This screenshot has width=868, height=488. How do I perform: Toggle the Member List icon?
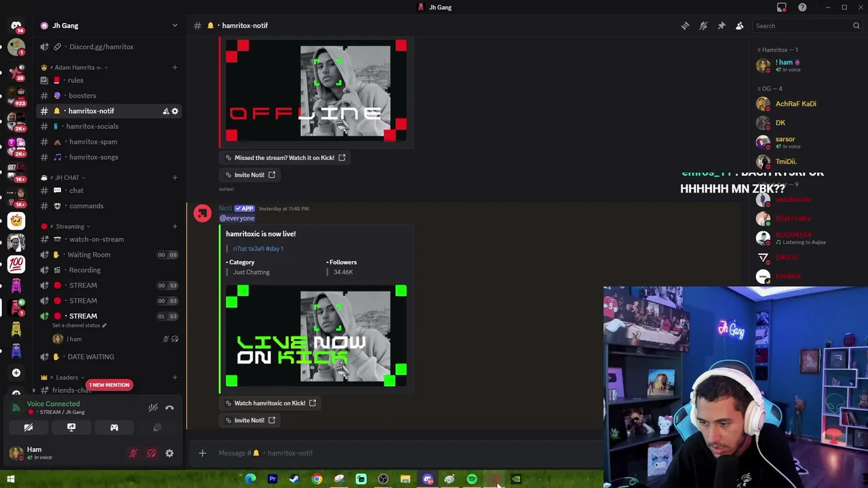coord(739,26)
